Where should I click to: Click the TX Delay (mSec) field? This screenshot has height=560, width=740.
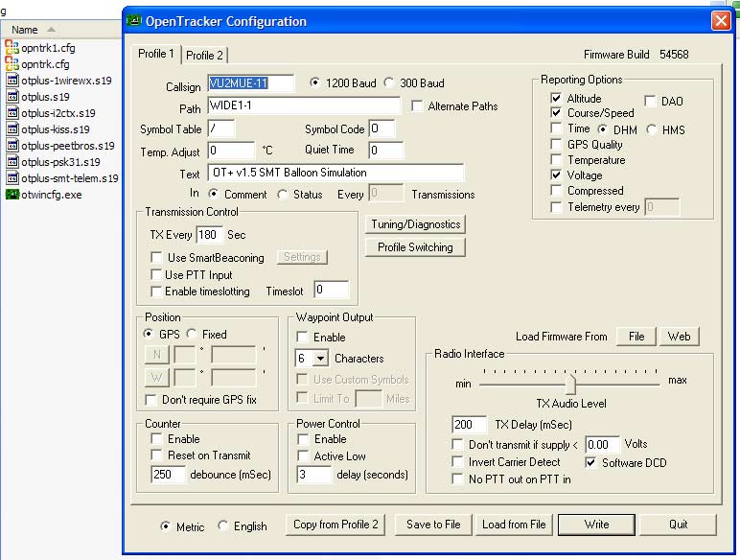click(x=469, y=425)
